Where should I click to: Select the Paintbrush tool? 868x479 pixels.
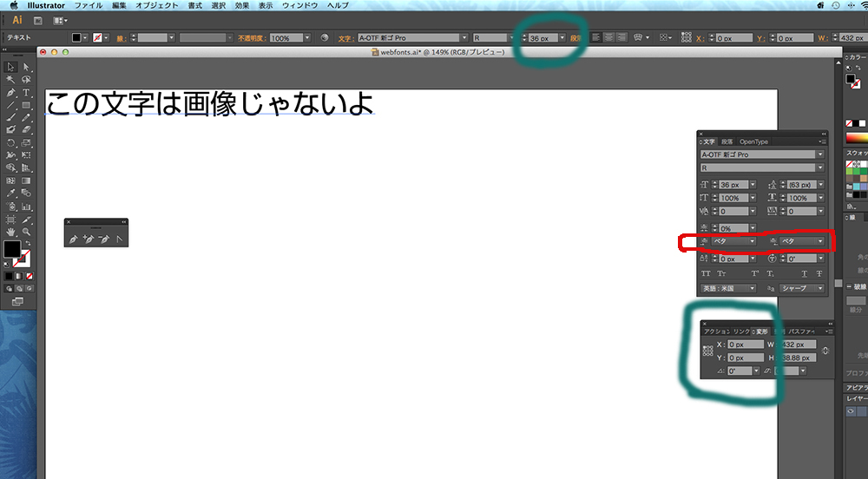[x=10, y=117]
